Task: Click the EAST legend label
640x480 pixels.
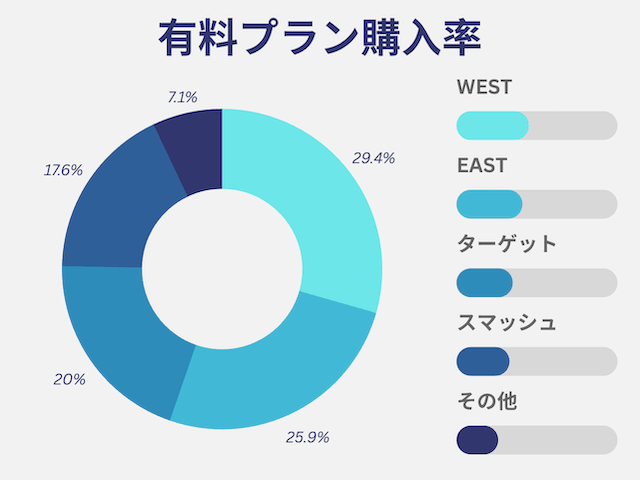Action: (x=482, y=165)
